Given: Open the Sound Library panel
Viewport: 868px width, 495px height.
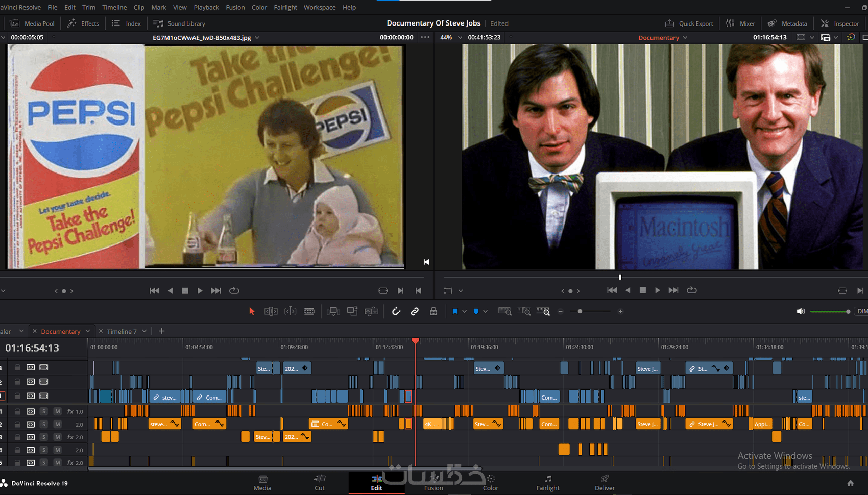Looking at the screenshot, I should pos(179,23).
